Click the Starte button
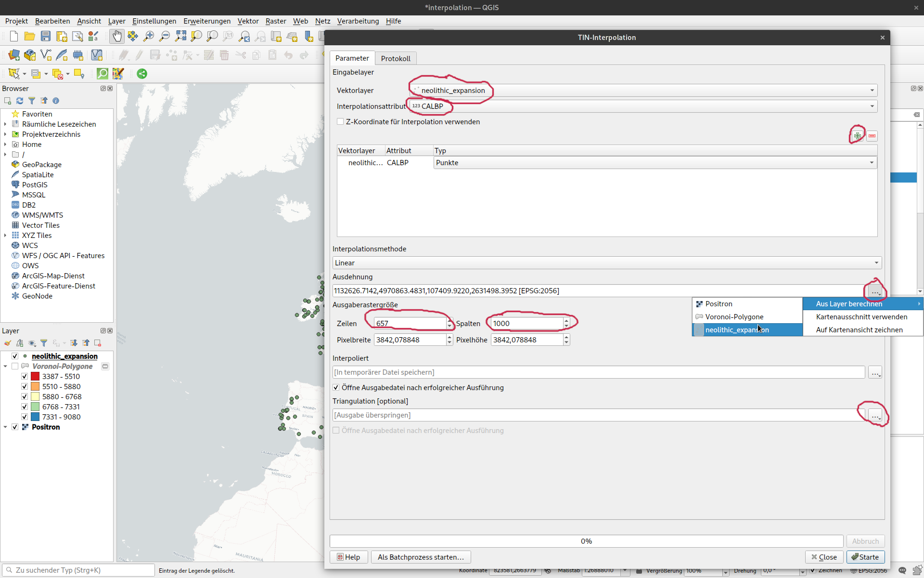The width and height of the screenshot is (924, 578). coord(865,557)
